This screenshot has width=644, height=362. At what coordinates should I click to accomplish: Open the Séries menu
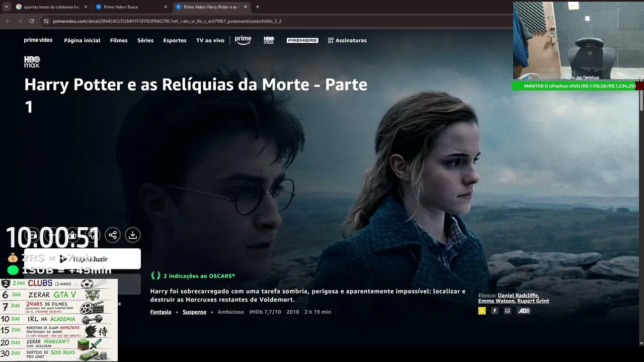click(145, 40)
